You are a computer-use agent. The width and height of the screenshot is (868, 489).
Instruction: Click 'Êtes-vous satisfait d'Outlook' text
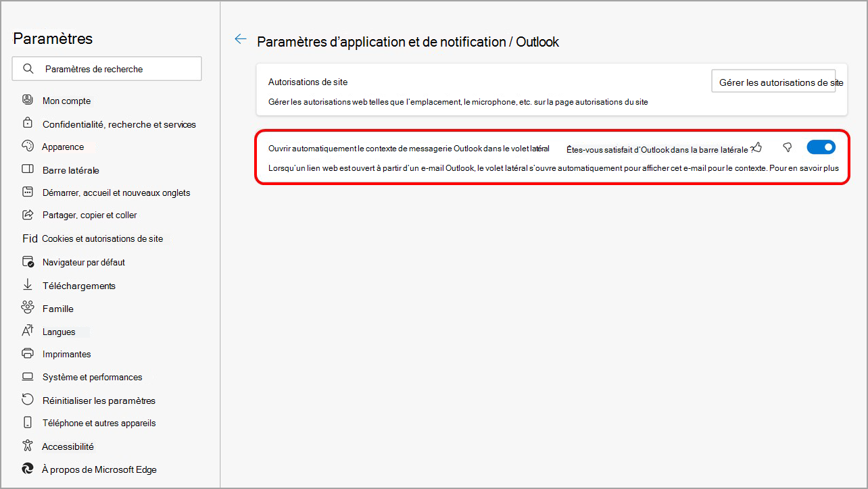click(659, 150)
